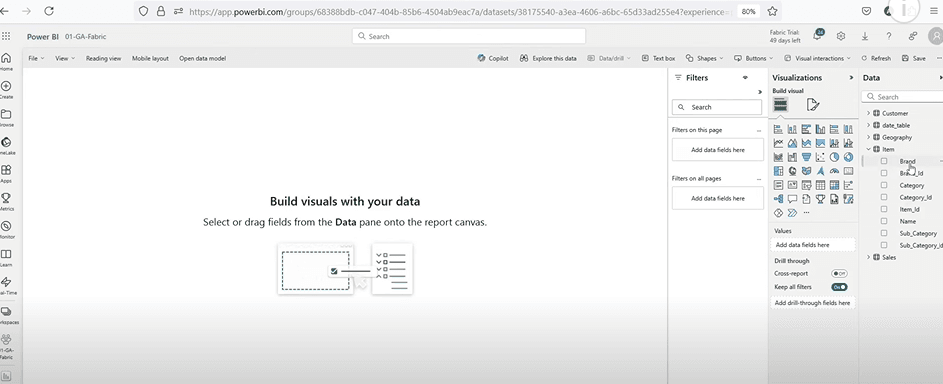Open the help question mark icon
The width and height of the screenshot is (943, 384).
click(x=888, y=36)
